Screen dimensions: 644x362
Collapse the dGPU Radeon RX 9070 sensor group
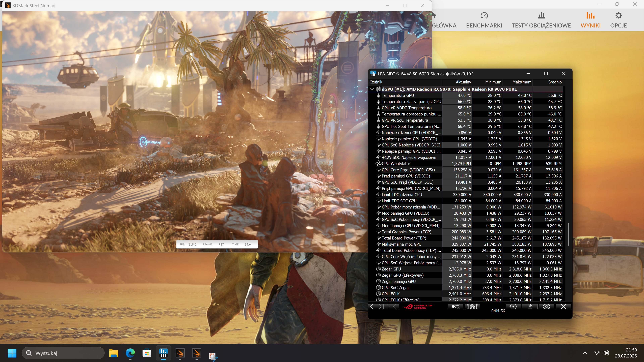click(372, 89)
